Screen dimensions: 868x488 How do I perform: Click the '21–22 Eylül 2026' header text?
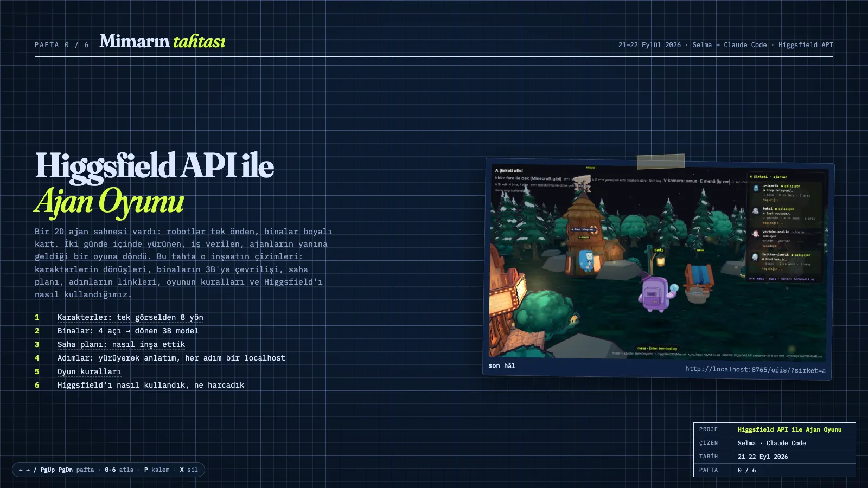coord(649,45)
